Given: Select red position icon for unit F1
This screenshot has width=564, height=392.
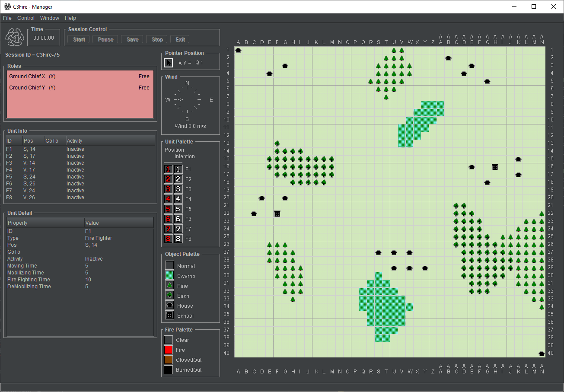Looking at the screenshot, I should (x=169, y=169).
